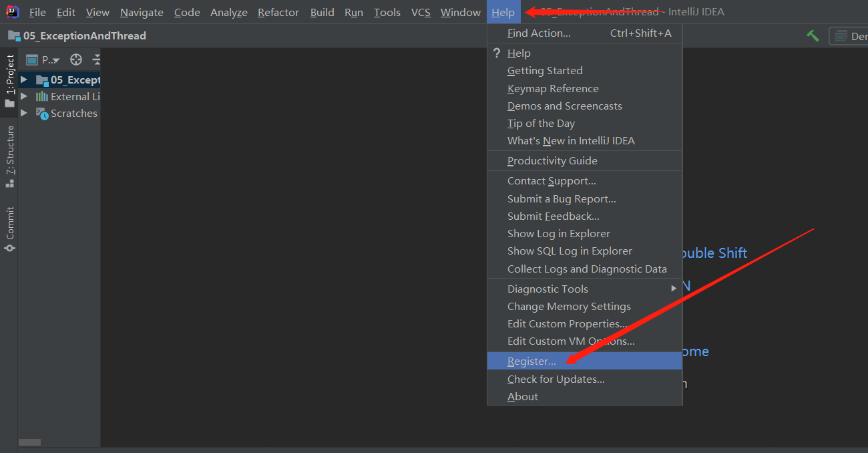This screenshot has height=453, width=868.
Task: Toggle the Project tool window tab
Action: click(9, 81)
